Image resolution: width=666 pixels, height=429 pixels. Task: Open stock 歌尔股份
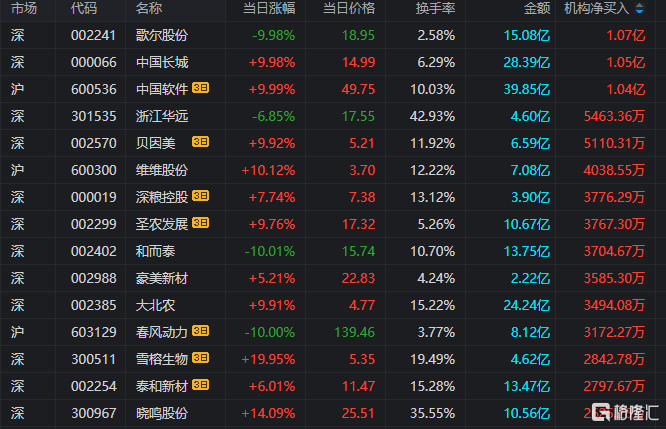(x=162, y=35)
